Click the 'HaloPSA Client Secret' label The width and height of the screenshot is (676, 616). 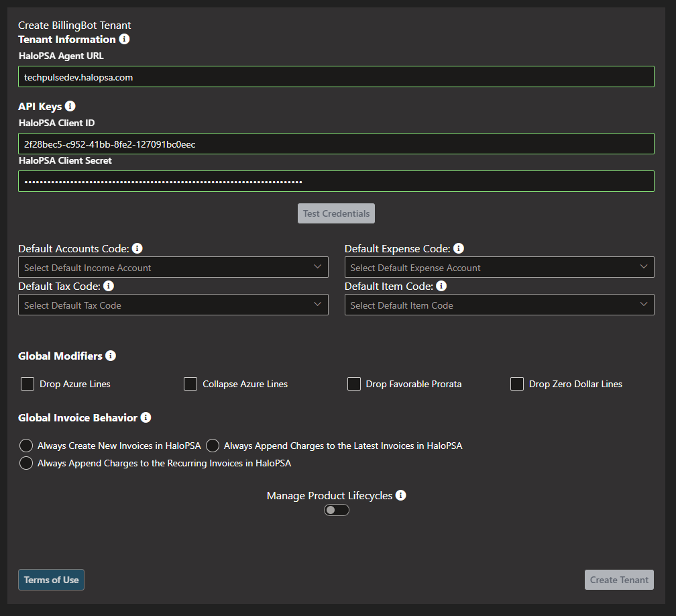65,160
